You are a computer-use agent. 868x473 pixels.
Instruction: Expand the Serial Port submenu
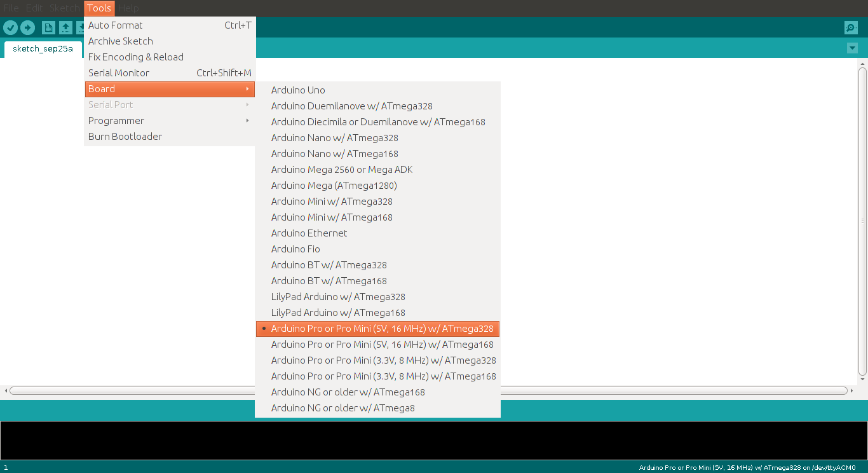tap(111, 104)
